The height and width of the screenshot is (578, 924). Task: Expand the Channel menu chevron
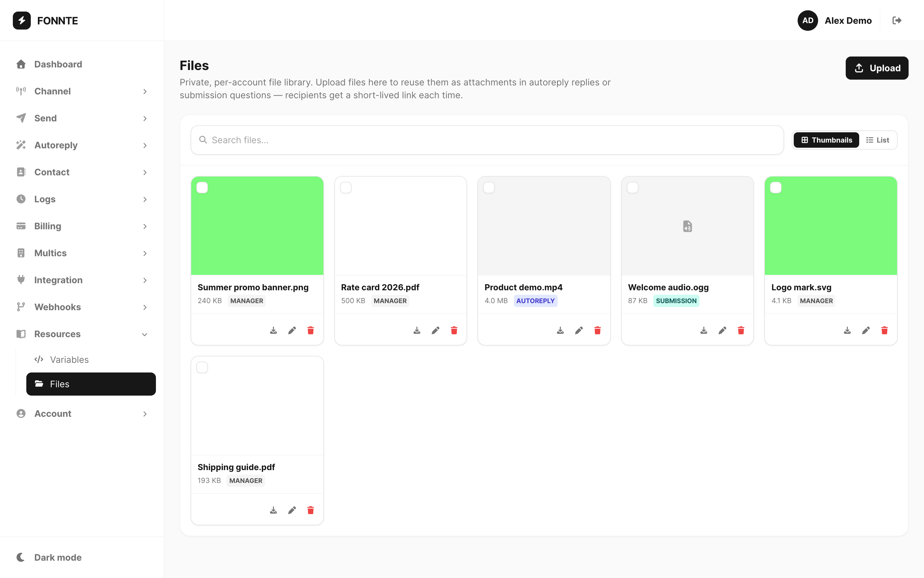tap(145, 92)
